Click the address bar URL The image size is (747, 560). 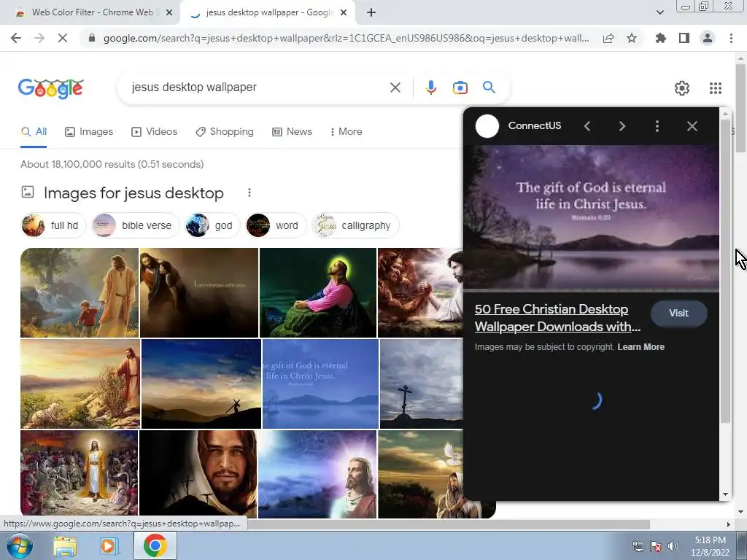click(346, 38)
